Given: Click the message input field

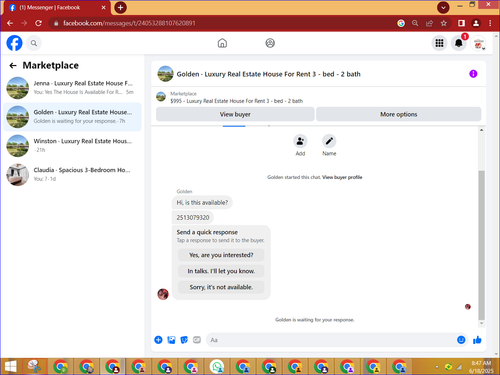Looking at the screenshot, I should point(330,340).
